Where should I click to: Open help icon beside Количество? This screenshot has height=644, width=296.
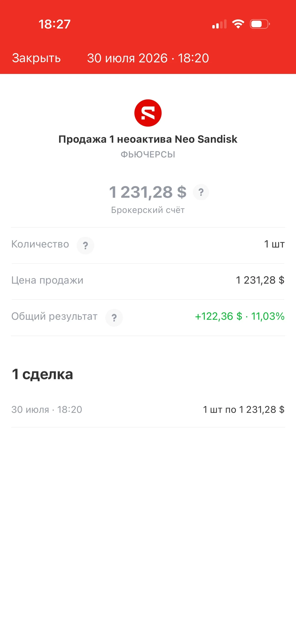click(85, 246)
